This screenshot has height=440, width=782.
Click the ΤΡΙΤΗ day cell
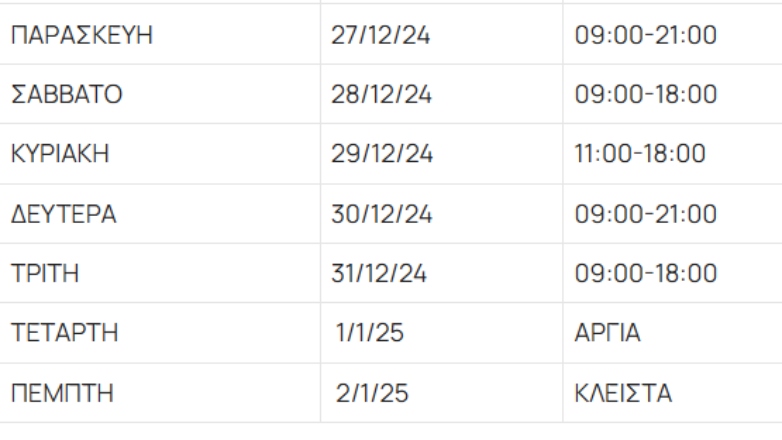(43, 272)
